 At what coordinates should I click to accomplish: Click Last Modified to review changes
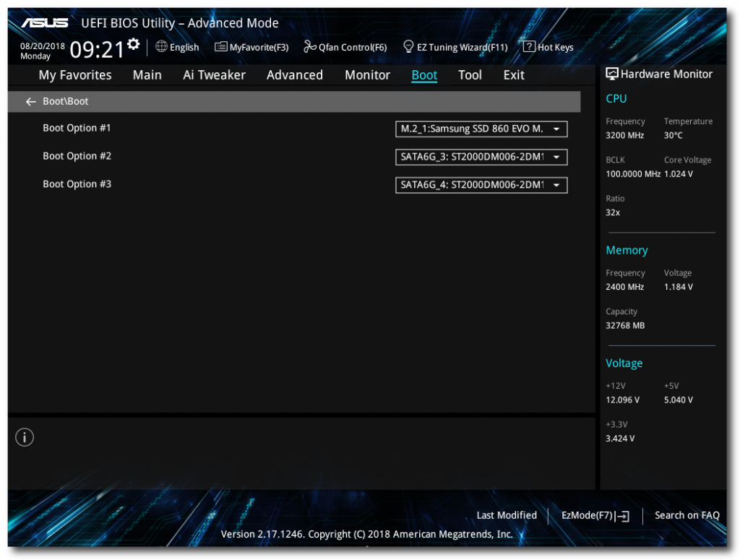(x=507, y=515)
